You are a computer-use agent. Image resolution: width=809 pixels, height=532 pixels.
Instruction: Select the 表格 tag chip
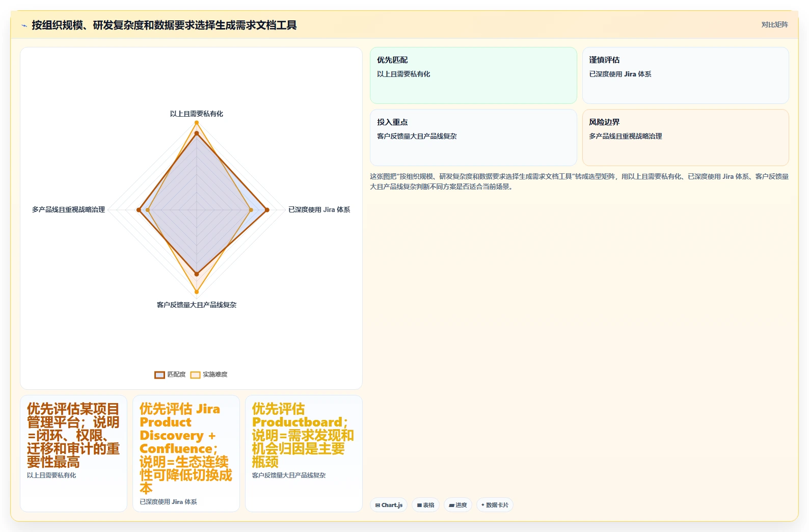tap(425, 505)
